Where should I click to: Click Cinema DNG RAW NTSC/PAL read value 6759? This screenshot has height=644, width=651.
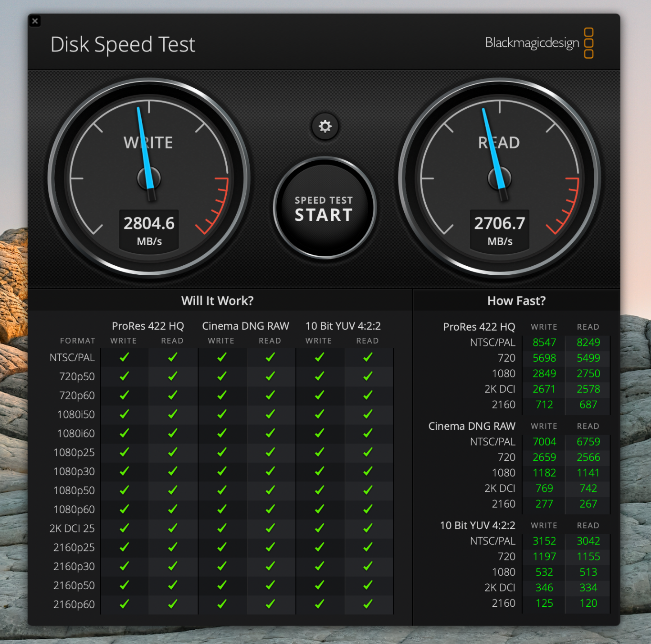588,442
